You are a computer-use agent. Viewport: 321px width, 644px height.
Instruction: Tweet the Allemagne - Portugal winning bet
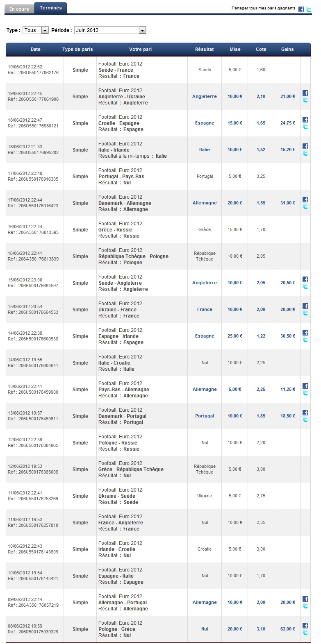pos(305,606)
